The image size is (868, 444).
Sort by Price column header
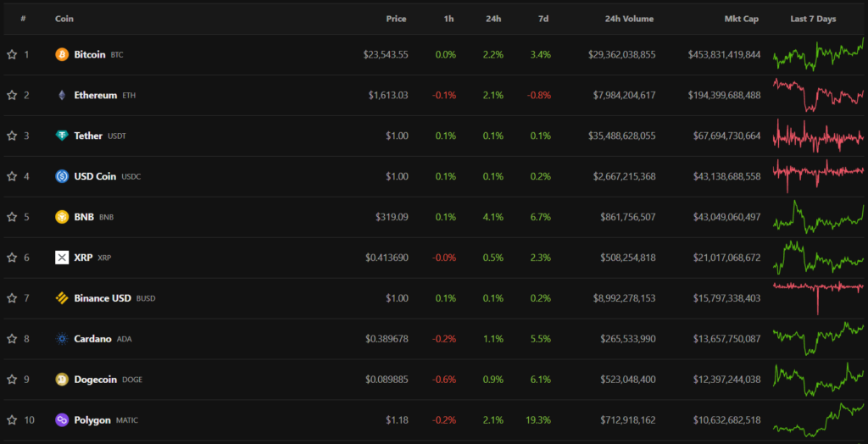click(397, 19)
